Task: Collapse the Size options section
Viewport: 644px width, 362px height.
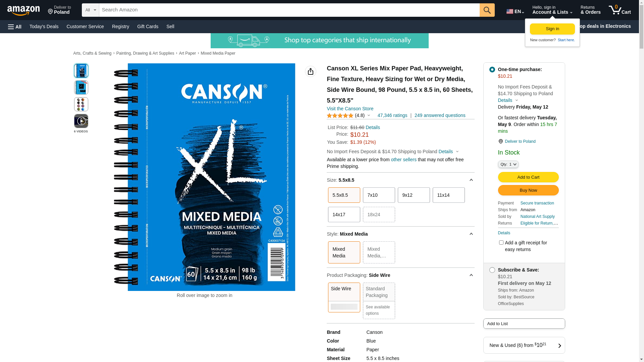Action: (471, 180)
